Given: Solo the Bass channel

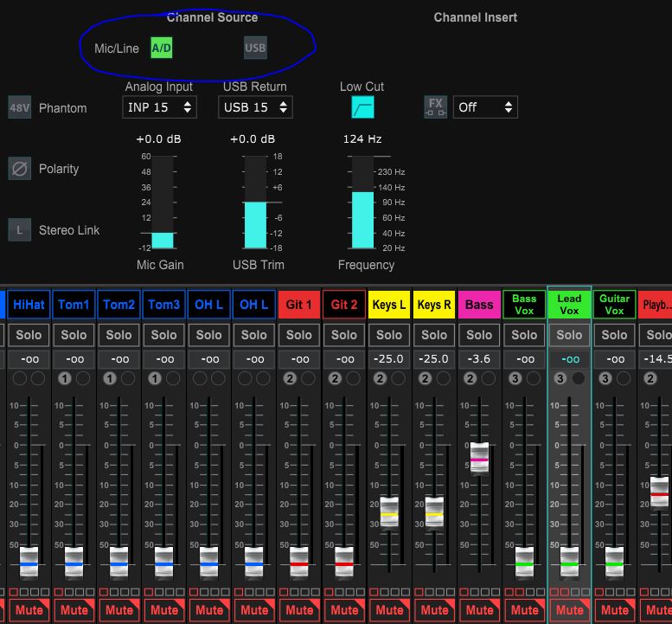Looking at the screenshot, I should click(479, 335).
